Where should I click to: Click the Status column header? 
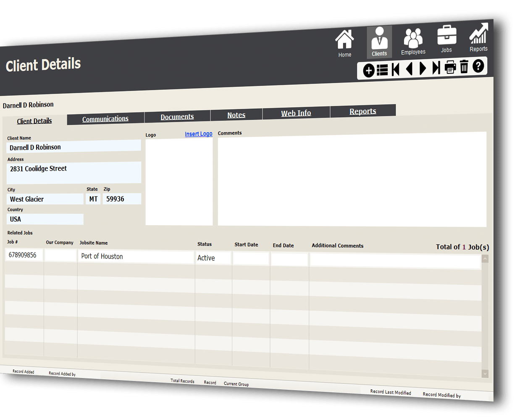[205, 244]
